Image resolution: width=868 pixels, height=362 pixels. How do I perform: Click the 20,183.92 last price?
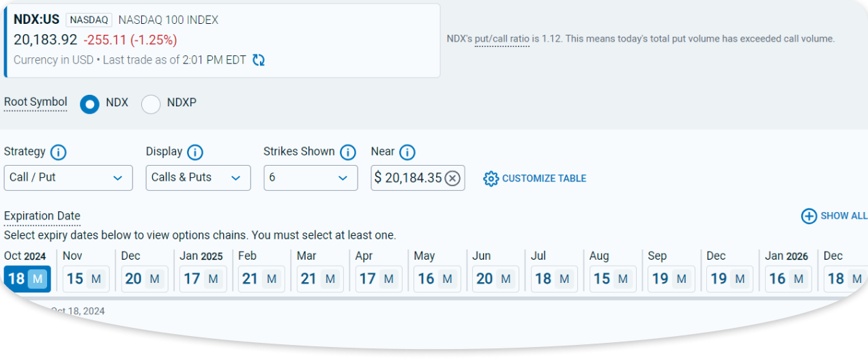tap(46, 40)
